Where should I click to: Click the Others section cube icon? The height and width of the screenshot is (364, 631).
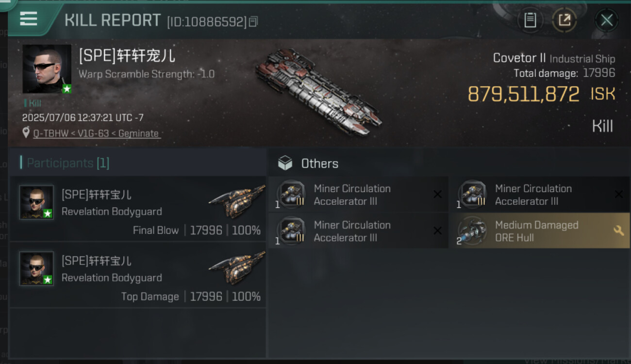coord(285,164)
